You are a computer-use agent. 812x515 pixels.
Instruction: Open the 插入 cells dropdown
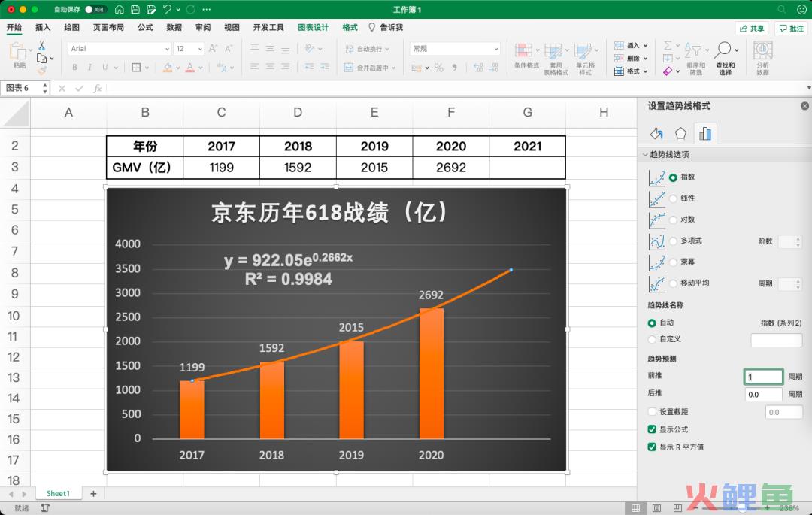pyautogui.click(x=645, y=46)
